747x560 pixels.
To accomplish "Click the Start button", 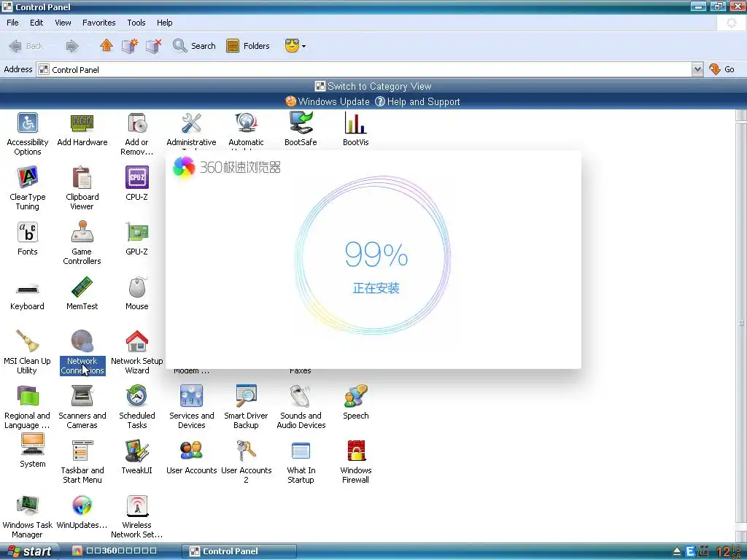I will tap(28, 551).
